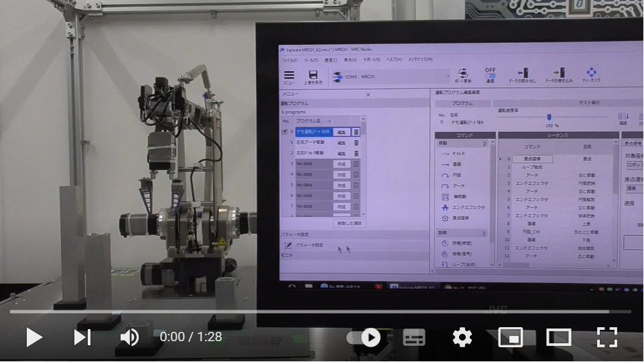The height and width of the screenshot is (362, 644).
Task: Skip to the next video
Action: point(82,337)
